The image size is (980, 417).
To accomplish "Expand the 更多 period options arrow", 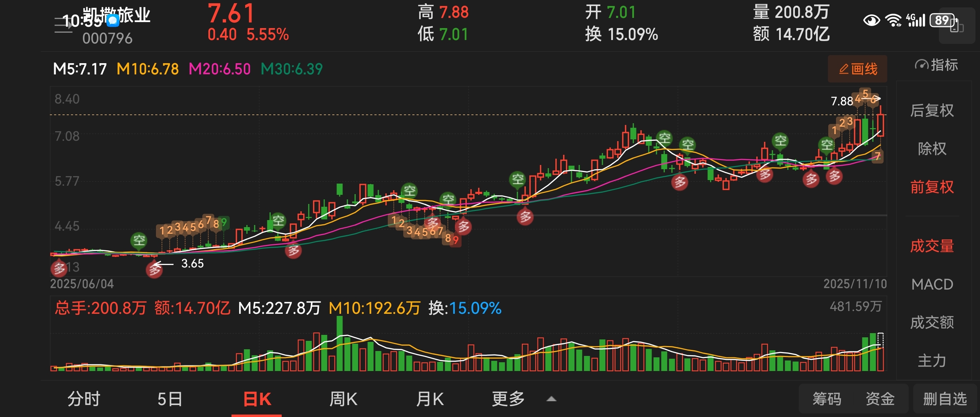I will (x=551, y=399).
